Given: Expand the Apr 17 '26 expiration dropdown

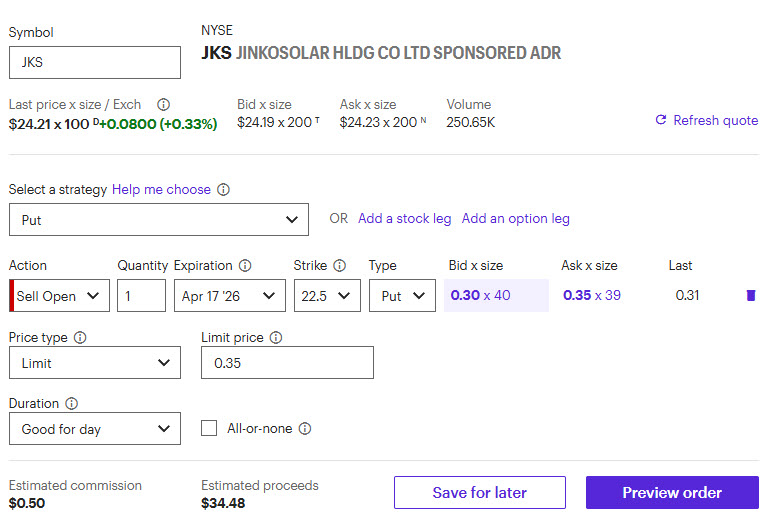Looking at the screenshot, I should [229, 296].
